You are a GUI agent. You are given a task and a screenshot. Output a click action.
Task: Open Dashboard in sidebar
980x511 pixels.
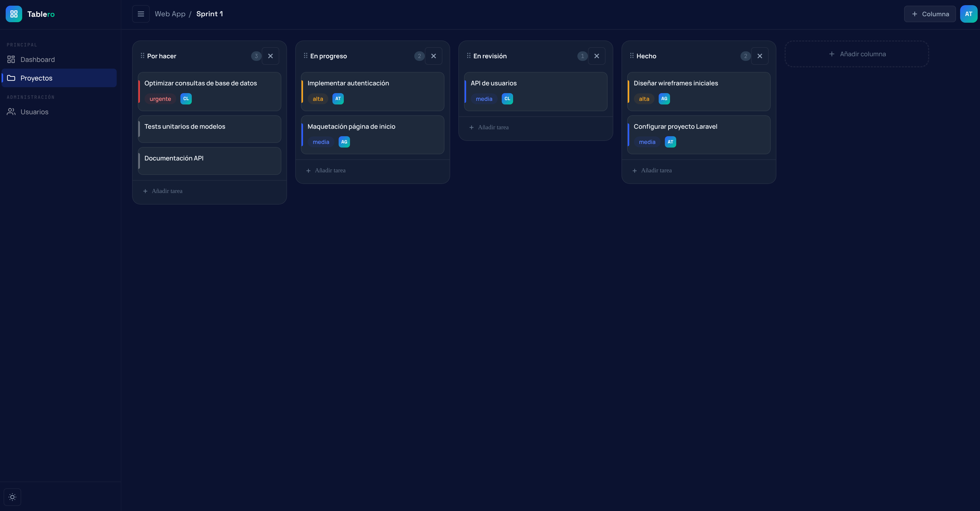coord(59,59)
